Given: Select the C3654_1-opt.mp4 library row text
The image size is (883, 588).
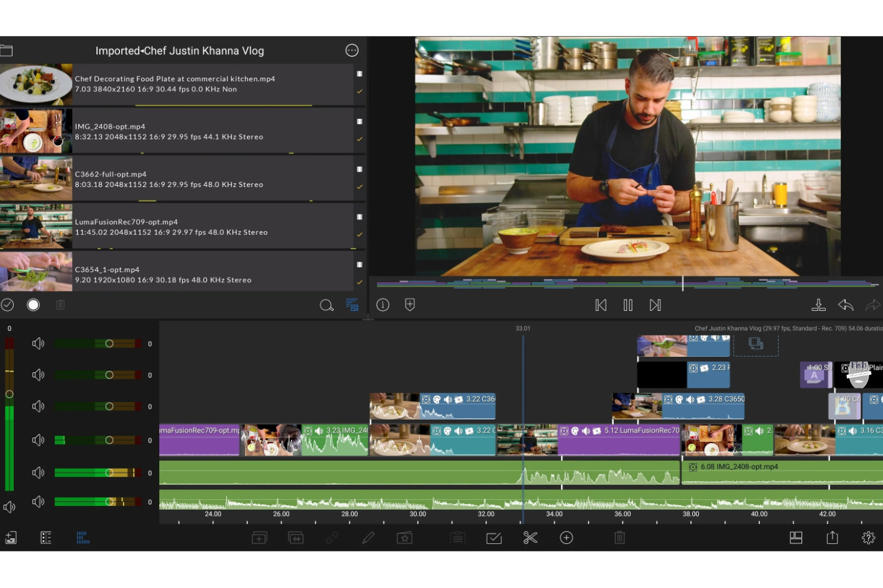Looking at the screenshot, I should [163, 275].
